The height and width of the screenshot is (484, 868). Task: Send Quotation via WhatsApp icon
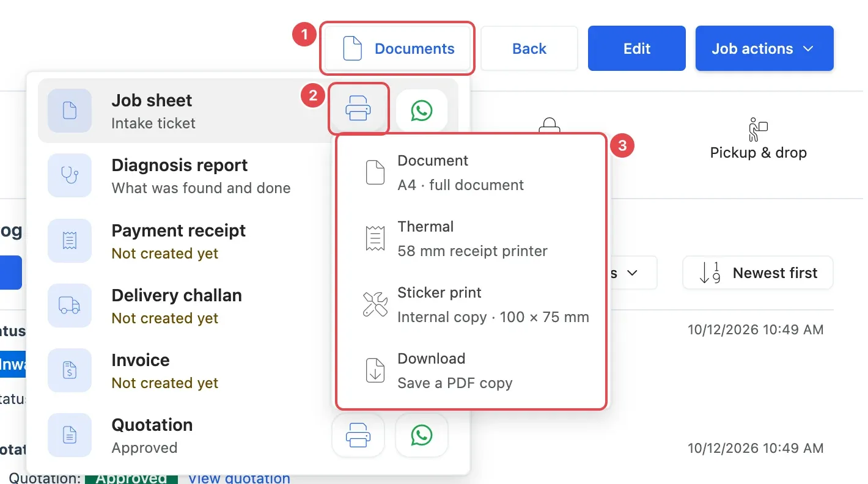[x=422, y=436]
